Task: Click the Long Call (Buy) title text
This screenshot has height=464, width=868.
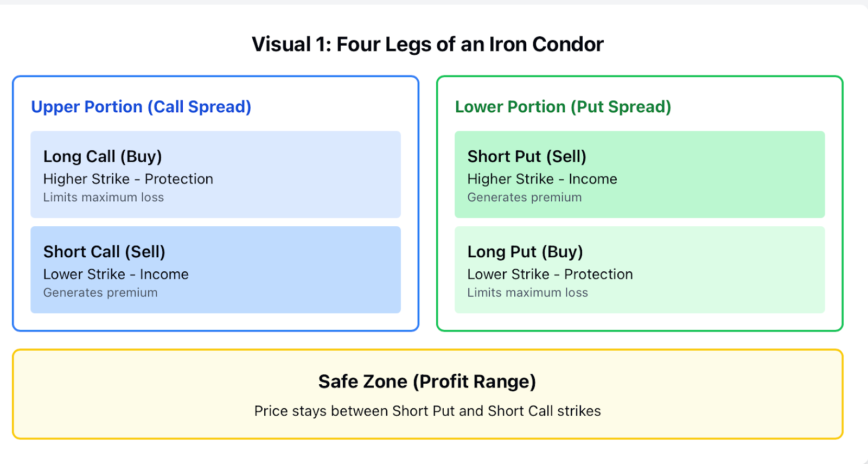Action: tap(103, 157)
